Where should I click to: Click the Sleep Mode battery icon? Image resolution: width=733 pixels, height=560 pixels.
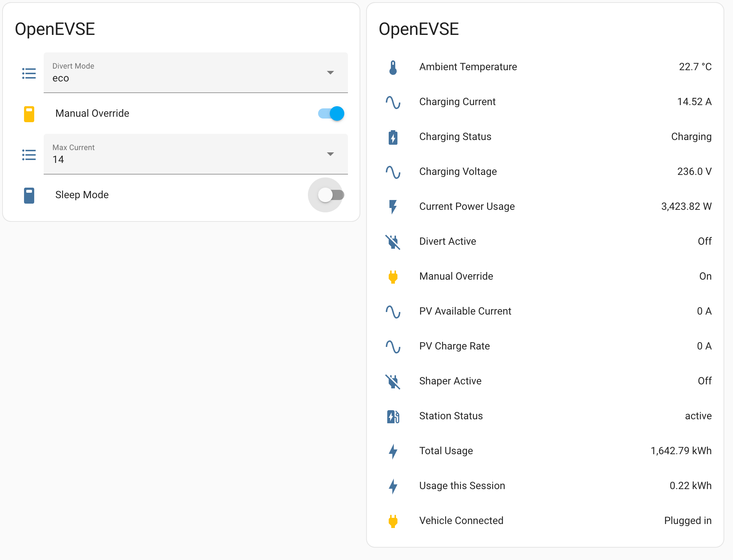point(29,195)
